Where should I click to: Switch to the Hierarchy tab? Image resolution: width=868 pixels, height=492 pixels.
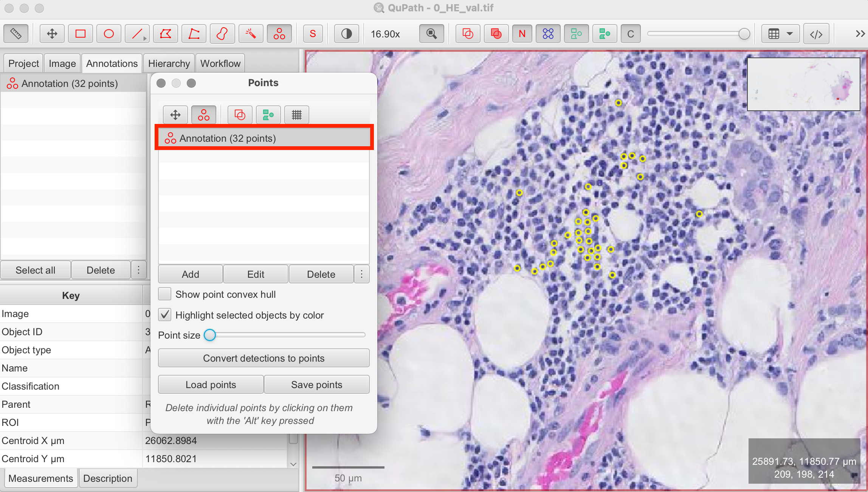169,63
